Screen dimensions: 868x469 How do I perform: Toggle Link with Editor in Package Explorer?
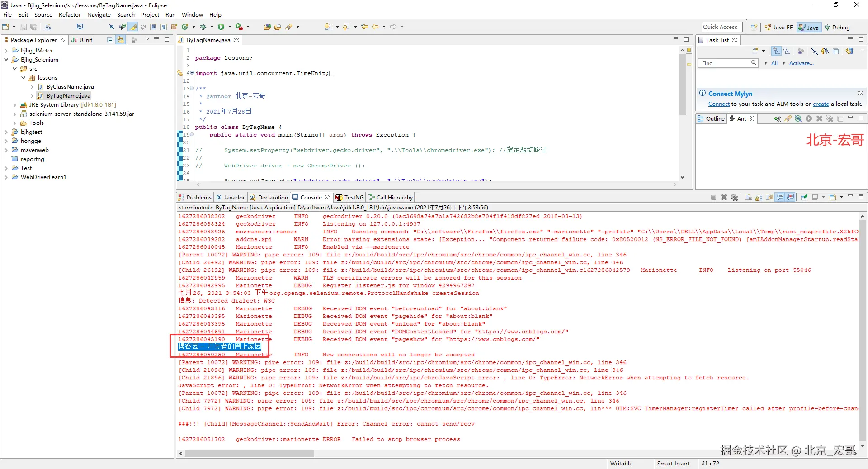pyautogui.click(x=121, y=40)
